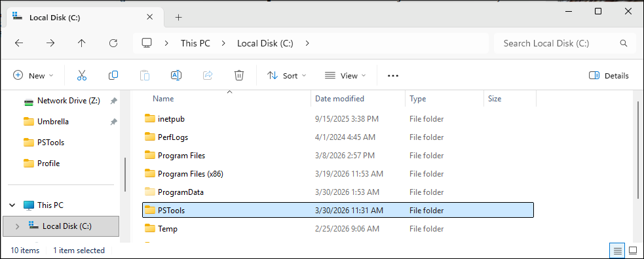The width and height of the screenshot is (644, 259).
Task: Click the Copy icon in toolbar
Action: pos(113,75)
